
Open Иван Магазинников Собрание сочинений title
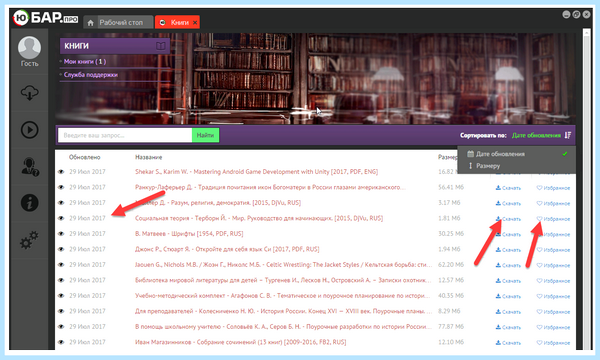[240, 342]
